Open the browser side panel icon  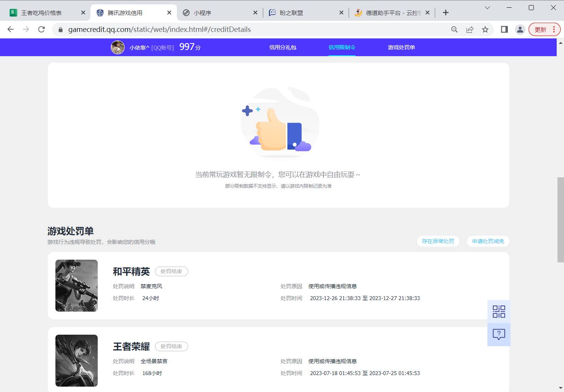[x=504, y=29]
